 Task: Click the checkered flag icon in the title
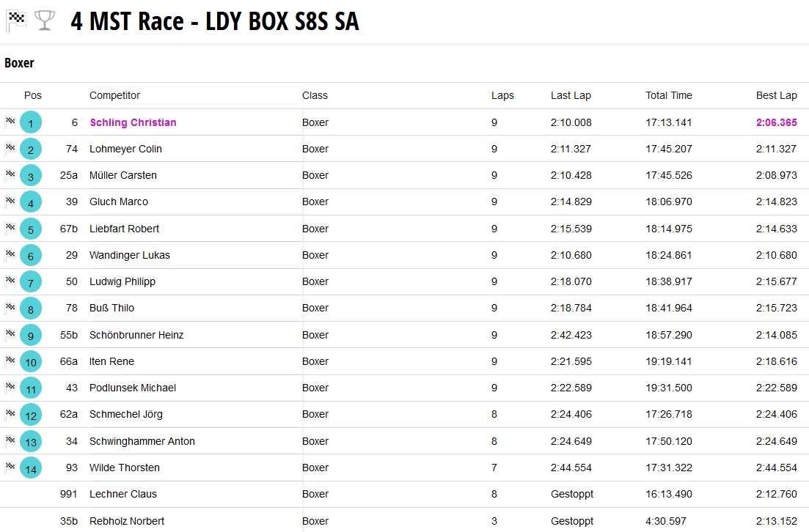pyautogui.click(x=16, y=21)
